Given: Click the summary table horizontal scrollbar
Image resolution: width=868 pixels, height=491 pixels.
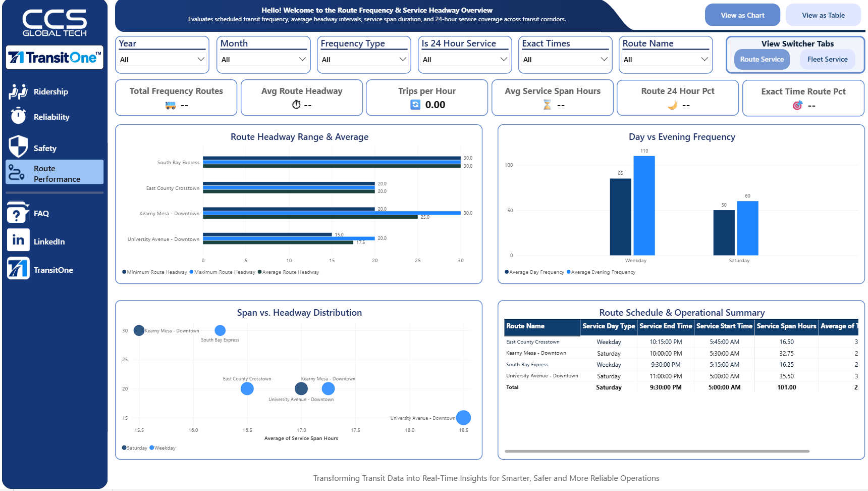Looking at the screenshot, I should point(657,451).
